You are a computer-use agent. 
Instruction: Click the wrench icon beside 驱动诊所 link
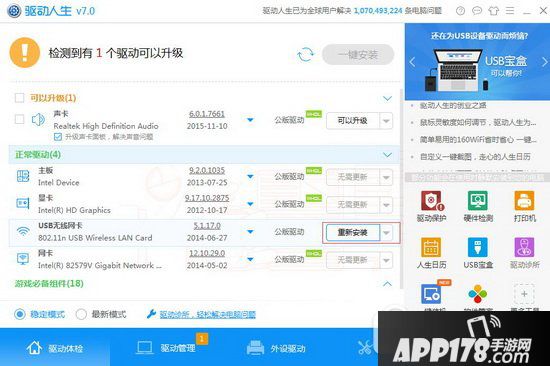pyautogui.click(x=151, y=314)
